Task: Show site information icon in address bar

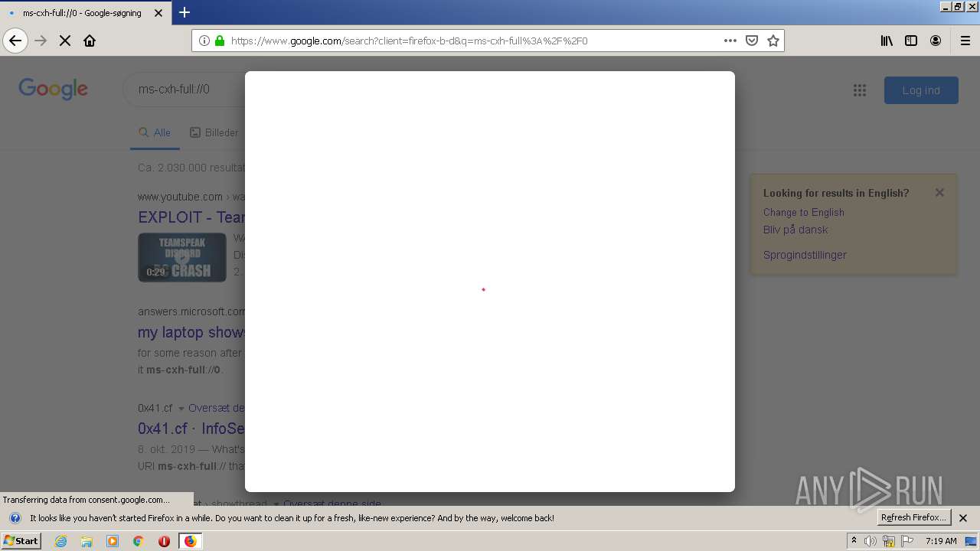Action: tap(204, 41)
